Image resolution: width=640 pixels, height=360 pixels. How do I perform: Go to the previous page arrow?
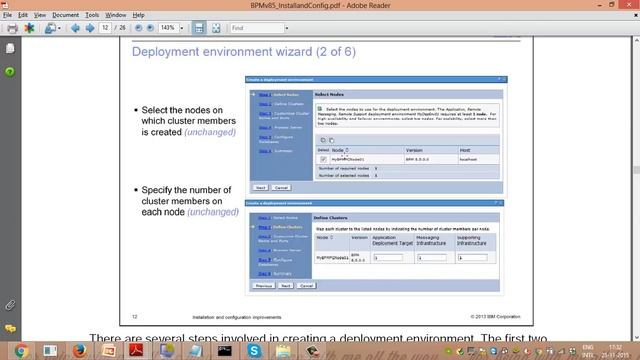(x=75, y=28)
